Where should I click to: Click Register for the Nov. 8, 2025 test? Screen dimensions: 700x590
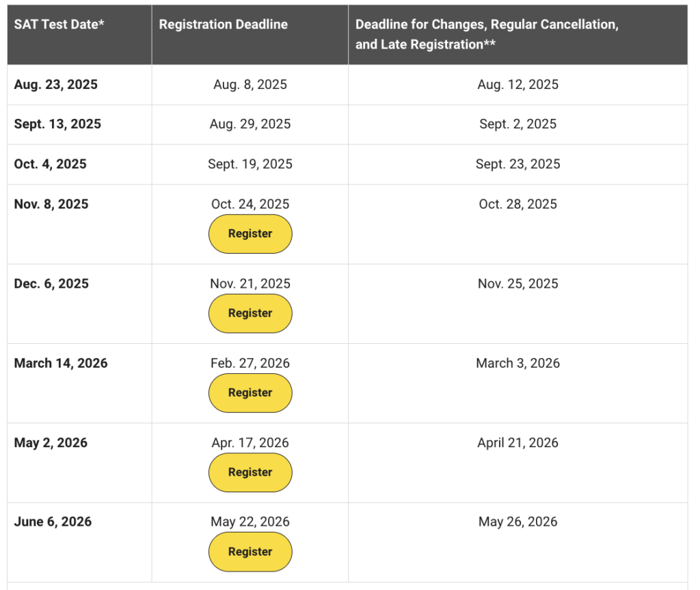click(250, 234)
